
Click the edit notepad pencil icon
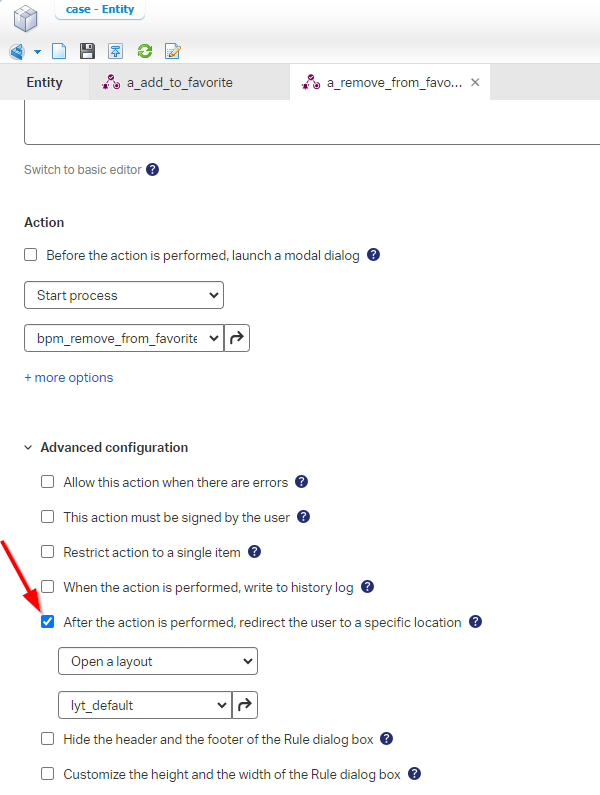click(x=173, y=52)
